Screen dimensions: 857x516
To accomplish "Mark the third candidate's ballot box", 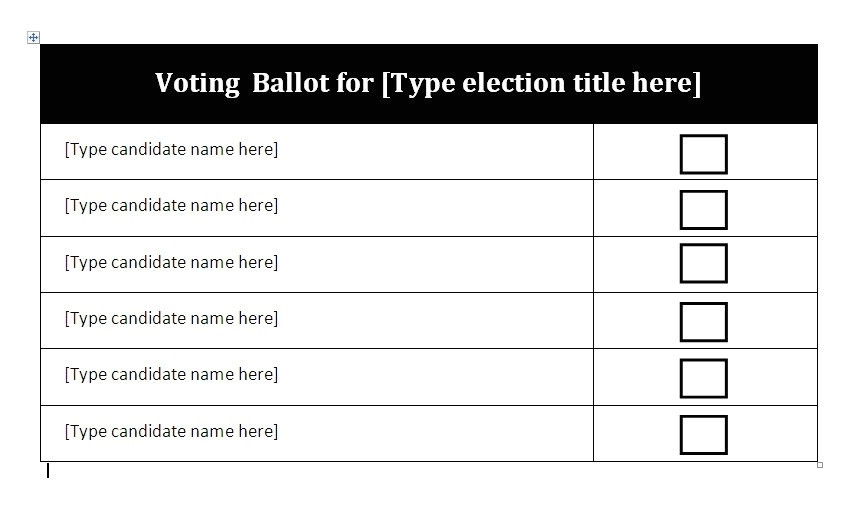I will click(703, 263).
